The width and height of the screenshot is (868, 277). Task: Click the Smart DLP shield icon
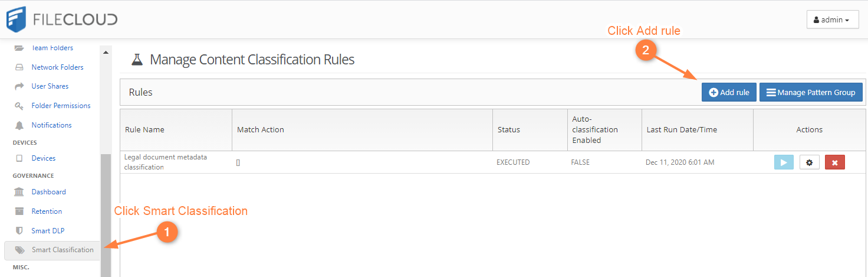pyautogui.click(x=19, y=231)
